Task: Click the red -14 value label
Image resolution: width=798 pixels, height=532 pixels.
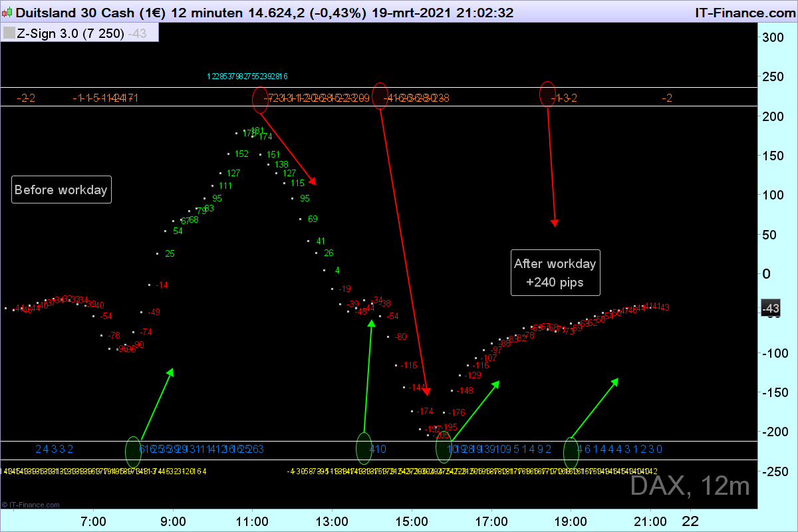Action: (x=162, y=285)
